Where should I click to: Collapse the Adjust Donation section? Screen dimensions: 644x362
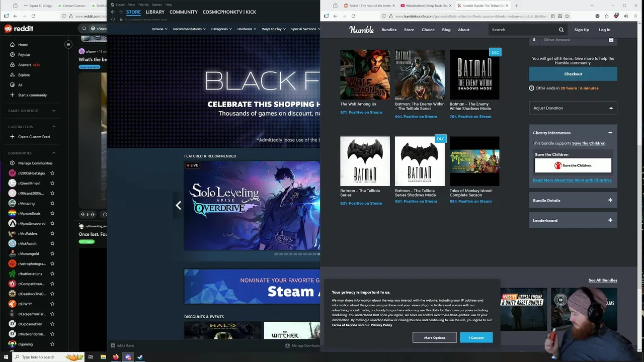[x=573, y=108]
